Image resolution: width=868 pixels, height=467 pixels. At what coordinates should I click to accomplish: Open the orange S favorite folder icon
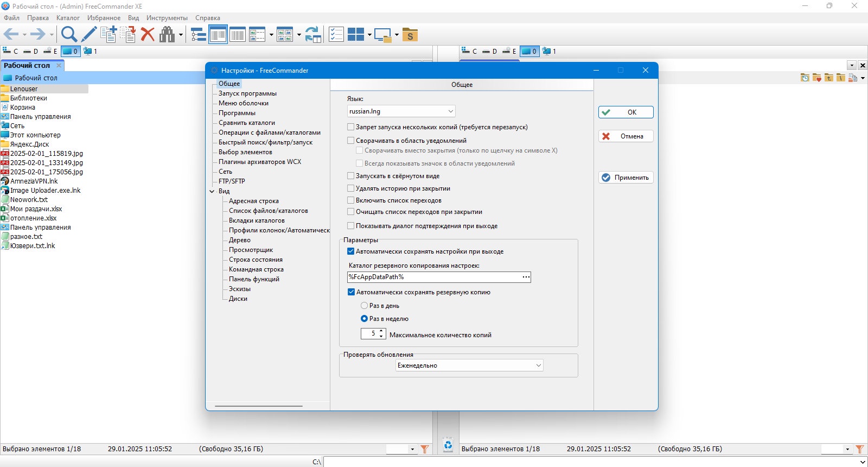pyautogui.click(x=410, y=35)
